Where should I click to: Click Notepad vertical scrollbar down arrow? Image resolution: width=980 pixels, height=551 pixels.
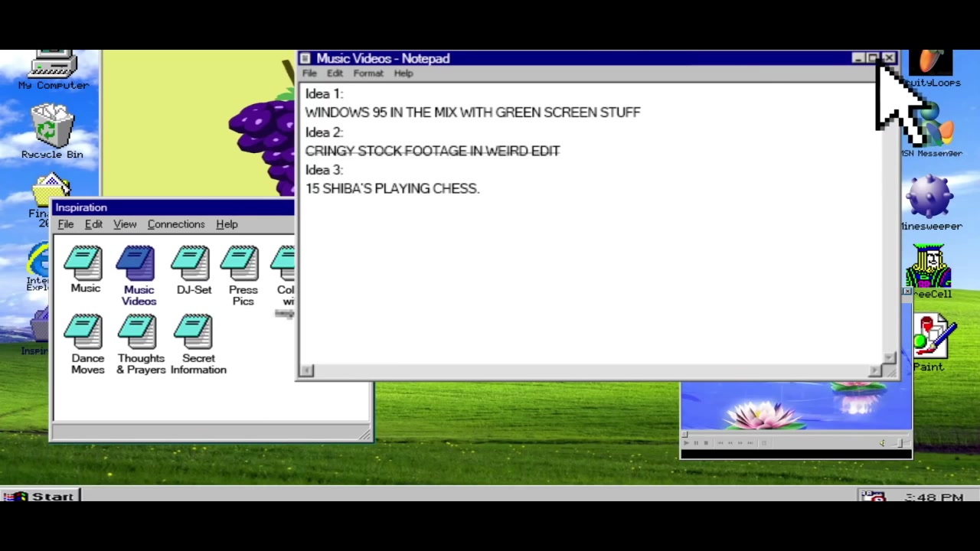890,357
